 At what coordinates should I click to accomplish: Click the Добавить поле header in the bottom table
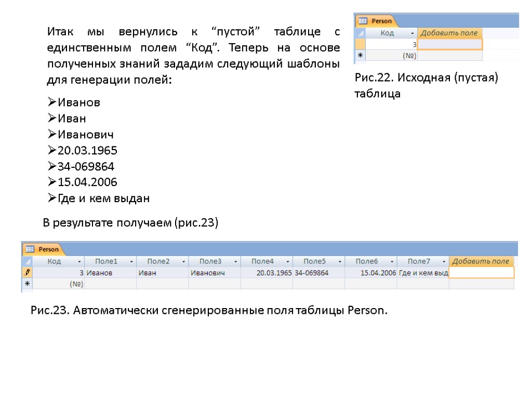[481, 261]
